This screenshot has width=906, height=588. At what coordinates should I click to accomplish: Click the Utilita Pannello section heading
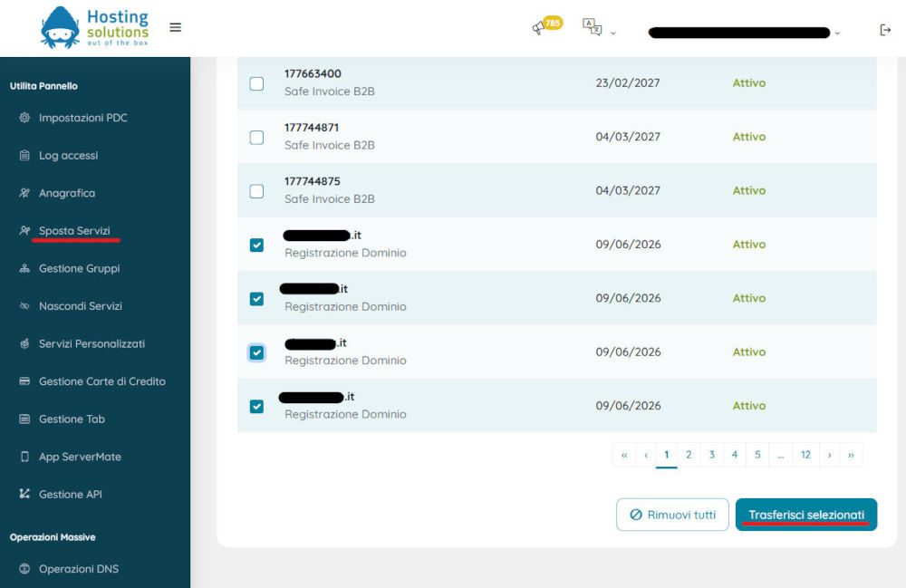(43, 85)
